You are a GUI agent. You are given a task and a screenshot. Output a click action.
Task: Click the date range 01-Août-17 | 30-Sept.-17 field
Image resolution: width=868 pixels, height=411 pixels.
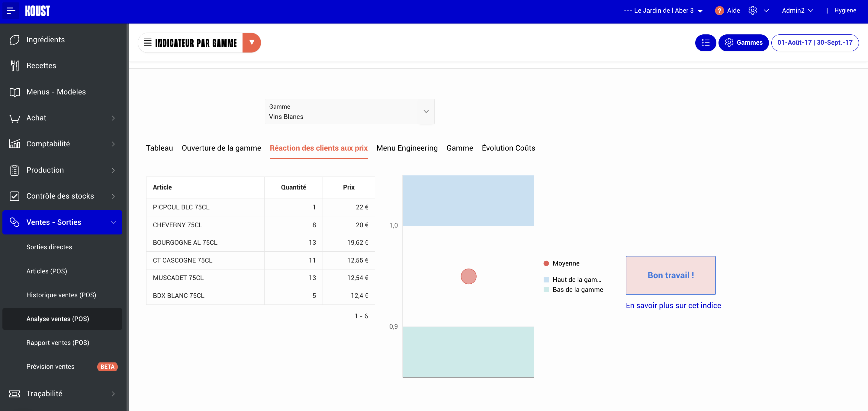pyautogui.click(x=815, y=43)
